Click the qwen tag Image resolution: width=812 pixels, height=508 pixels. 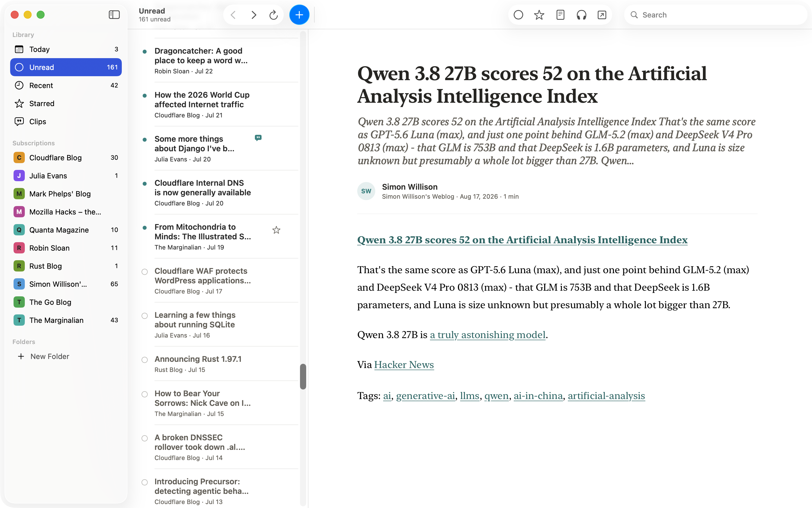[496, 396]
